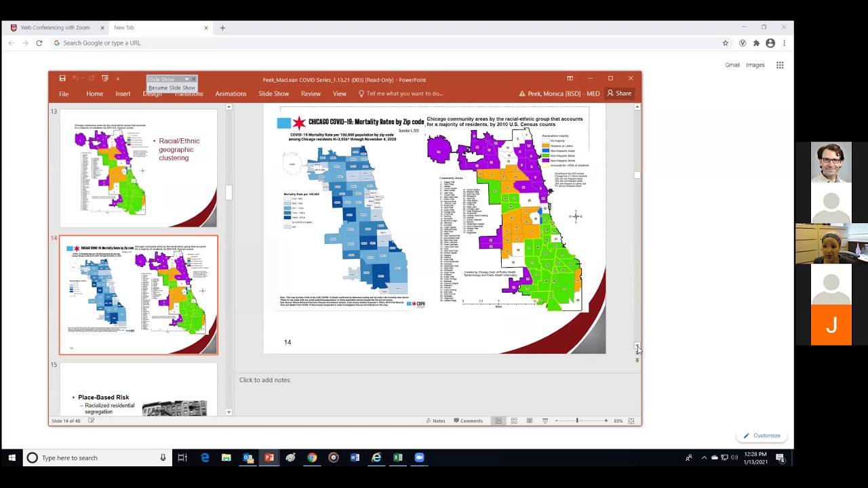Toggle Notes pane in status bar
The width and height of the screenshot is (868, 488).
click(x=435, y=421)
